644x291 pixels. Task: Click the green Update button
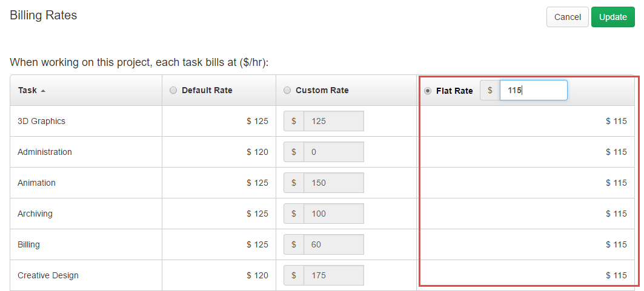pos(612,17)
